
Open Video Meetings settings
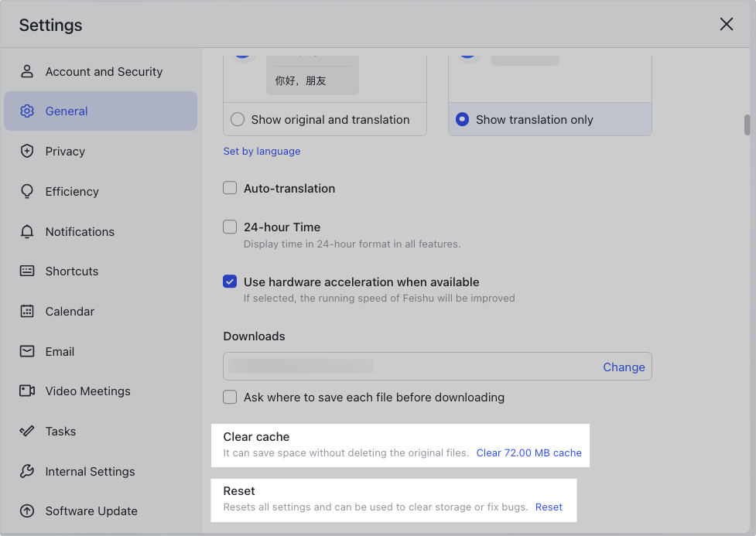pos(86,391)
